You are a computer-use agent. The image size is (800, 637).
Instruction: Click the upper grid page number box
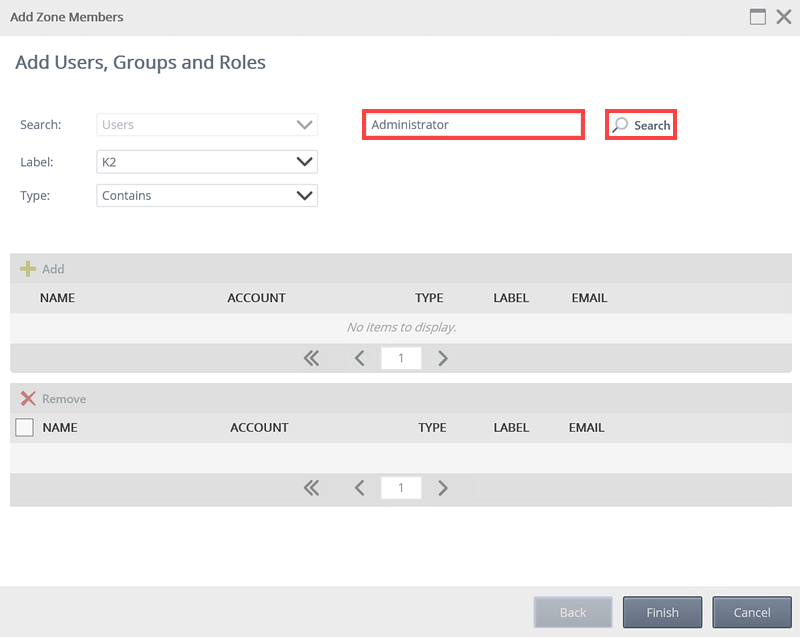(401, 358)
